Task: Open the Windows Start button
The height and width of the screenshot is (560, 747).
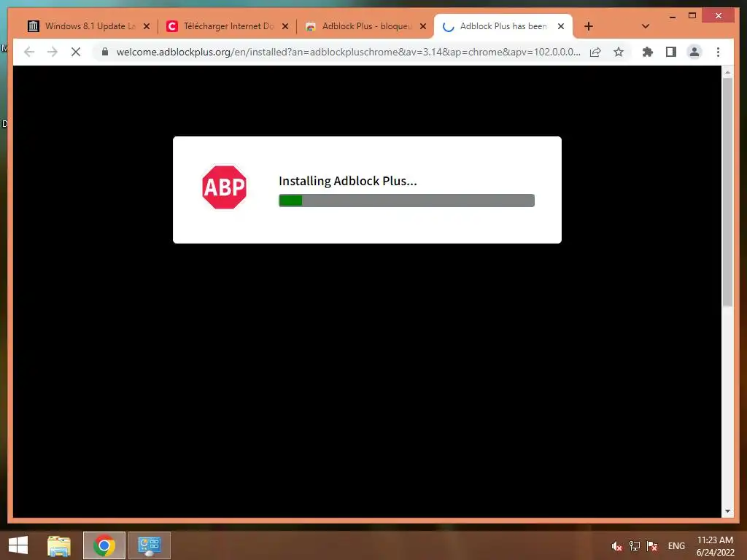Action: point(18,545)
